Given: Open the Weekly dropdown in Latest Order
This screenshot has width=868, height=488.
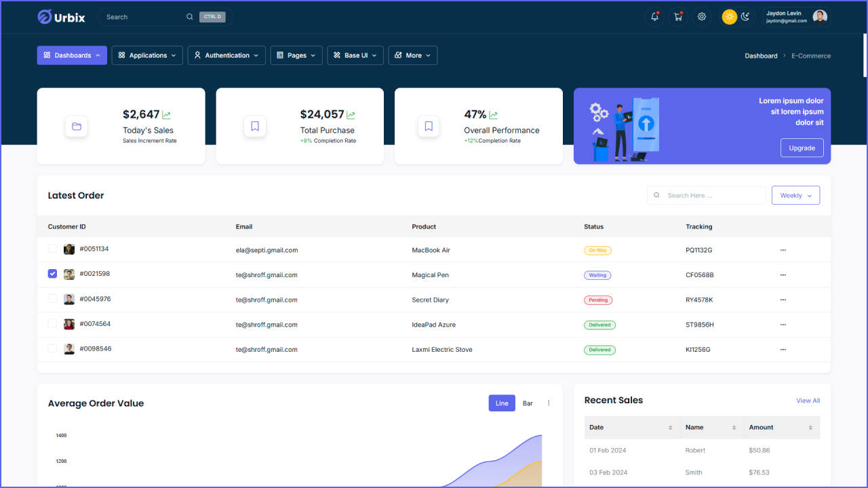Looking at the screenshot, I should (795, 195).
